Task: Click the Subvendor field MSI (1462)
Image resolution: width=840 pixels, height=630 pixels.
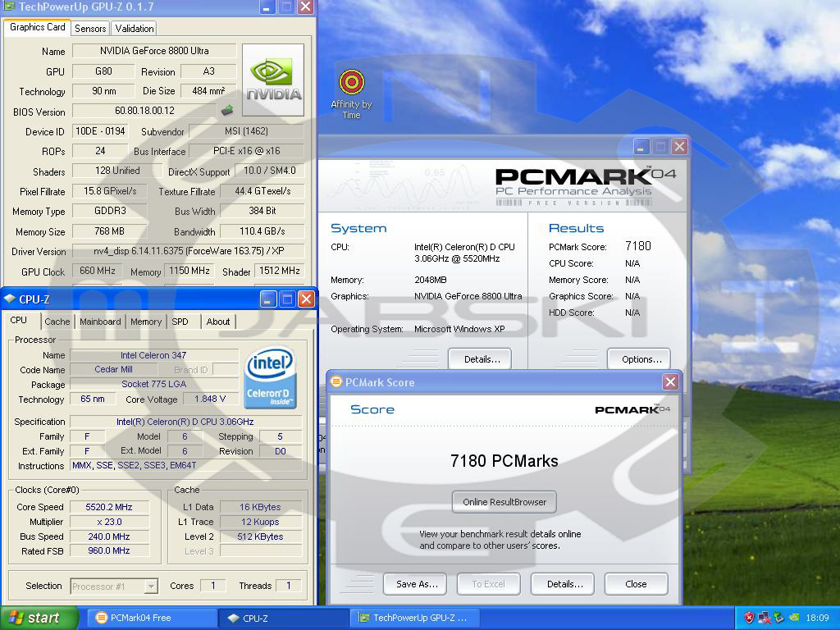Action: 246,131
